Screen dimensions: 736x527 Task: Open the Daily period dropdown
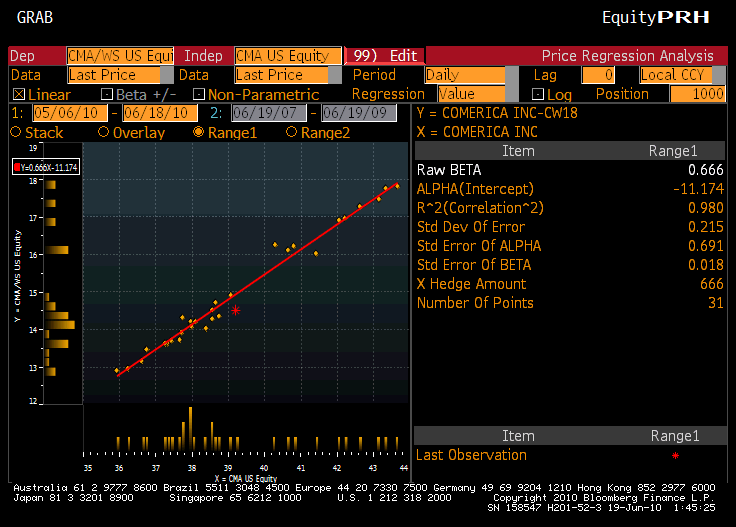click(471, 75)
